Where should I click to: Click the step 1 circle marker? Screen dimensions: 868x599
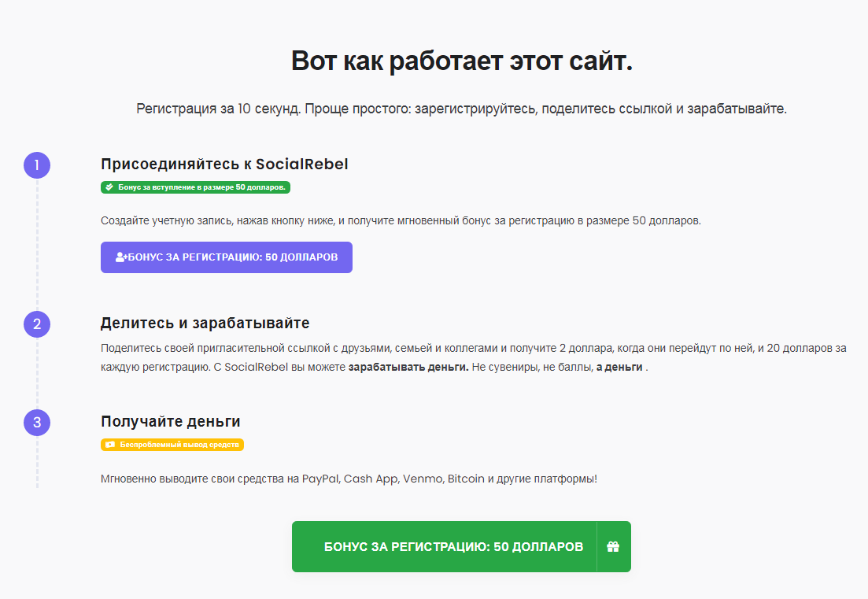click(x=37, y=165)
